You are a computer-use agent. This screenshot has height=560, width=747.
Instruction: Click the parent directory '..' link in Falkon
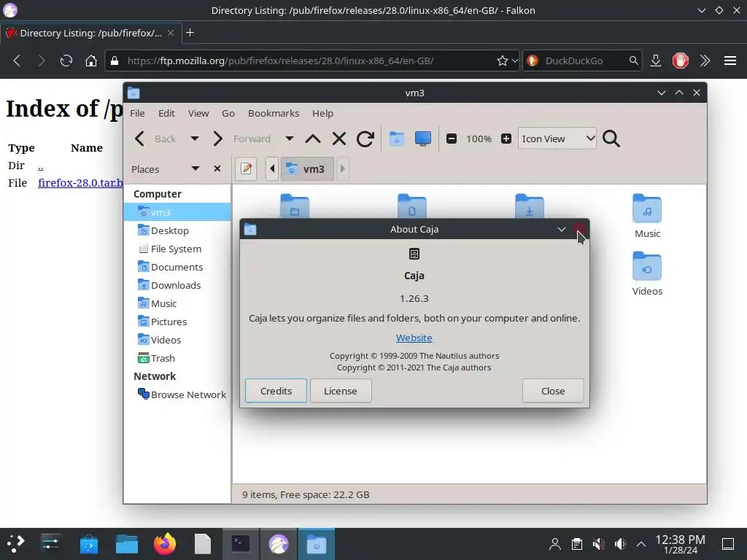click(x=41, y=166)
